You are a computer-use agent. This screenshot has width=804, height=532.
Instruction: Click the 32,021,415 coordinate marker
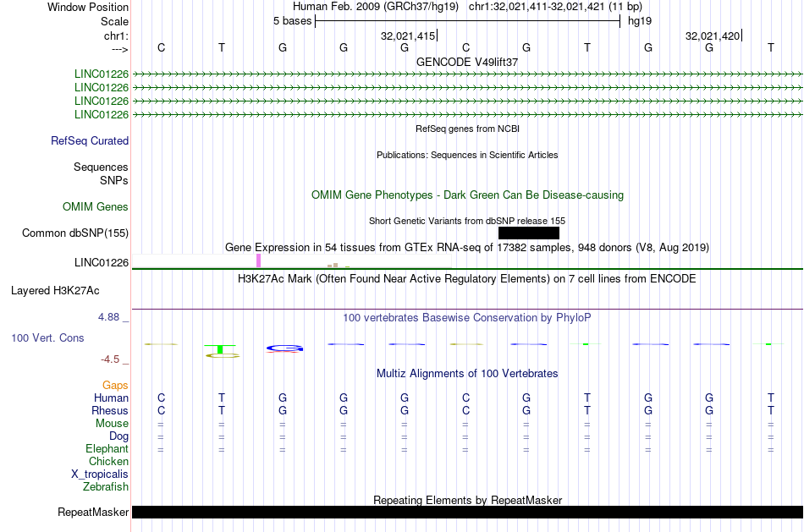(x=408, y=36)
